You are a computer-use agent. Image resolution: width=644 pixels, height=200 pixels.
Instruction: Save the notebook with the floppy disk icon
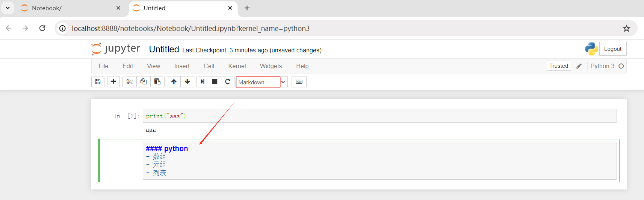coord(98,82)
